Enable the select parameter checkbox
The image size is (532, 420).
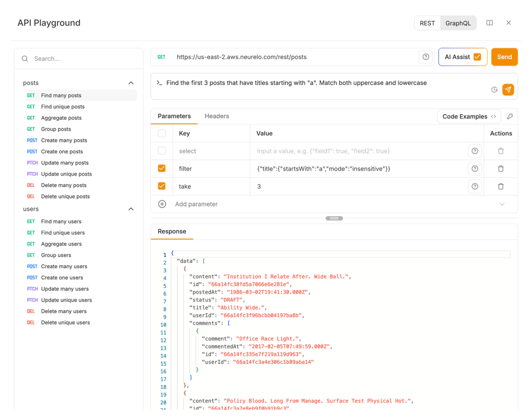pos(162,151)
